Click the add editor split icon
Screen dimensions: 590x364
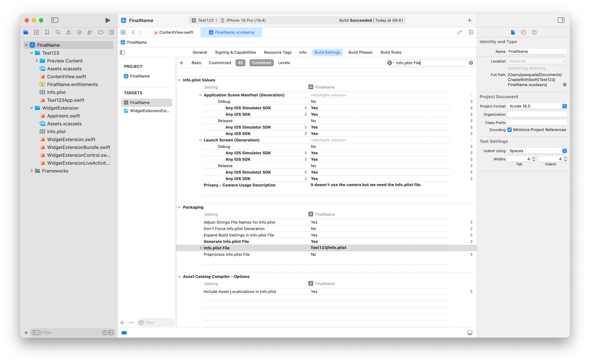click(471, 32)
